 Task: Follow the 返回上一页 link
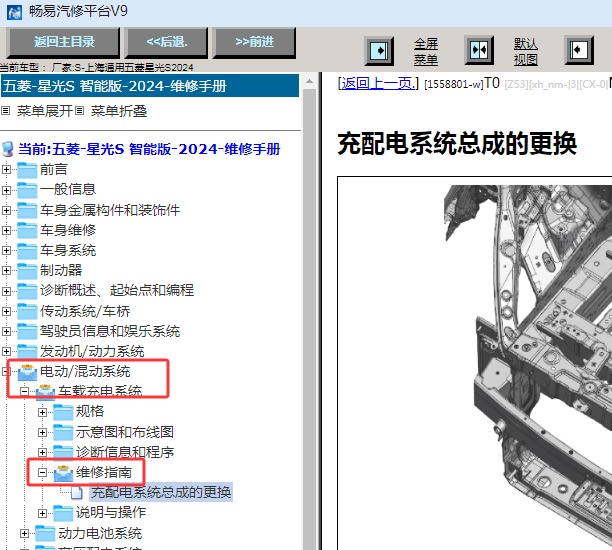coord(378,84)
